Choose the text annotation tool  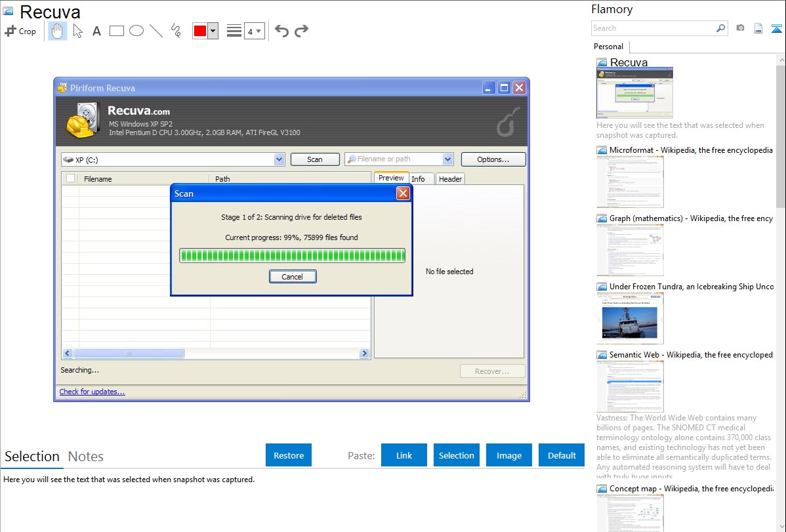[x=96, y=31]
